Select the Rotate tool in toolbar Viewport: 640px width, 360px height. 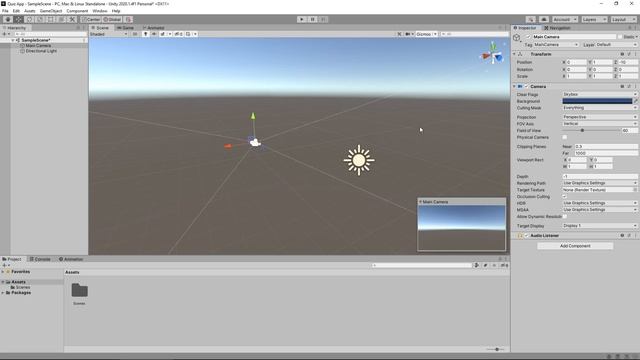29,19
